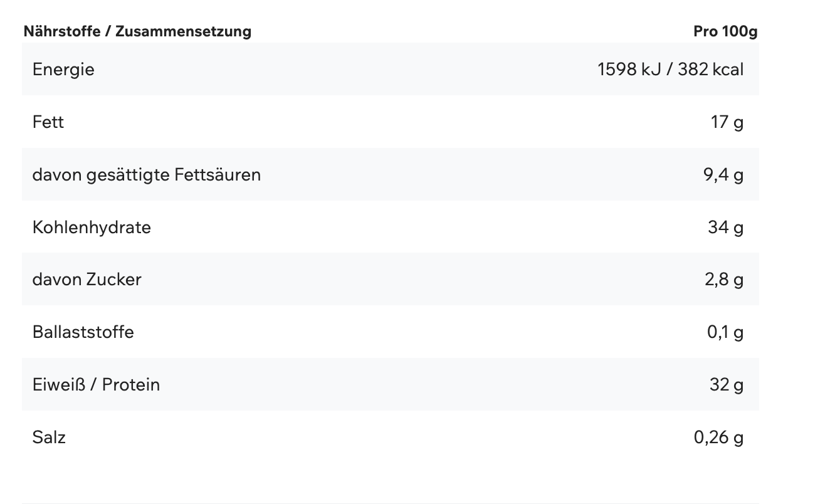Click the 32 g protein value
Viewport: 825px width, 504px height.
click(x=726, y=384)
